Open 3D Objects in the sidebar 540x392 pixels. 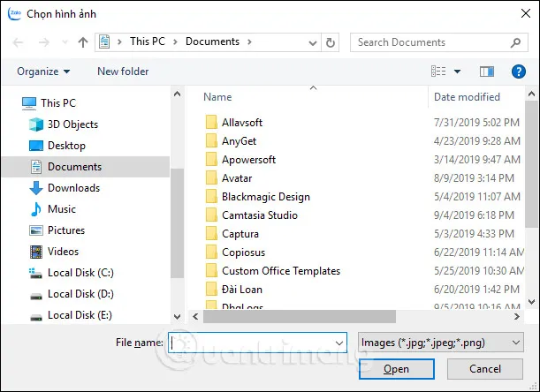coord(72,124)
